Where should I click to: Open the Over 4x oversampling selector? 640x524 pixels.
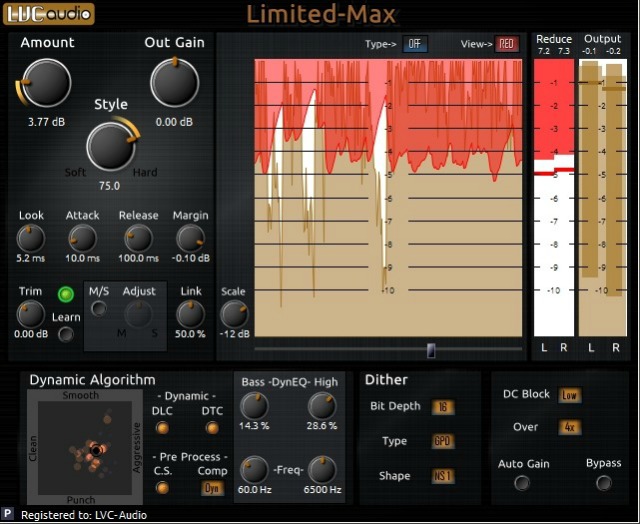(x=571, y=428)
